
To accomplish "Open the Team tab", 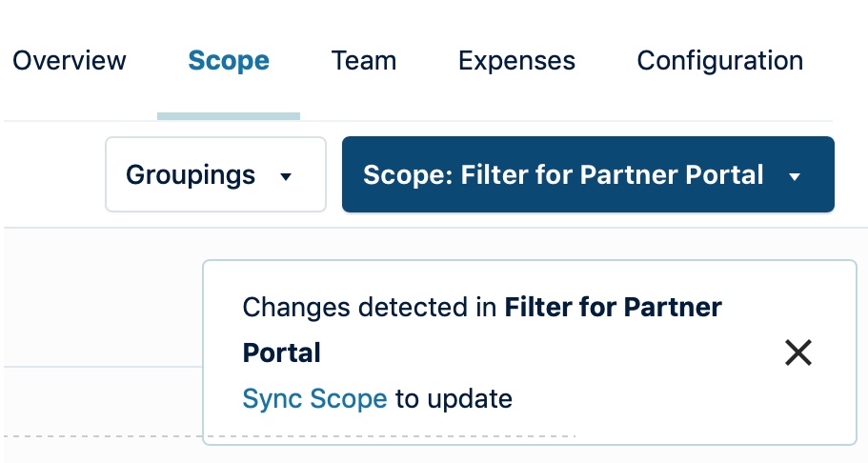I will click(364, 61).
